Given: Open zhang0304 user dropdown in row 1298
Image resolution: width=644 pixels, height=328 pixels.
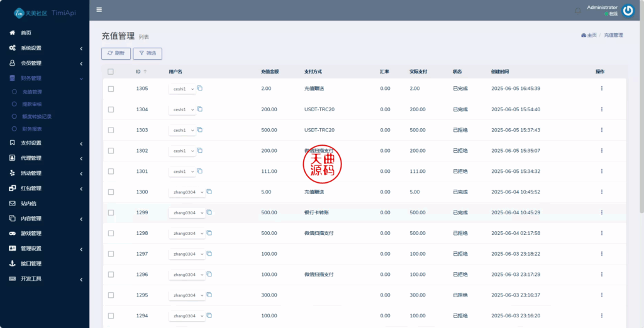Looking at the screenshot, I should point(187,233).
